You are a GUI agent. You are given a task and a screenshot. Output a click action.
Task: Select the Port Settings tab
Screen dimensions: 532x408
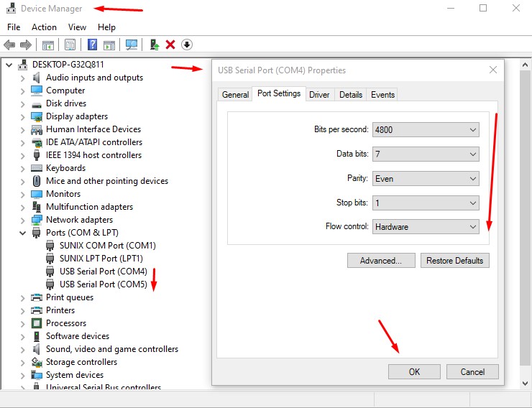pyautogui.click(x=279, y=93)
